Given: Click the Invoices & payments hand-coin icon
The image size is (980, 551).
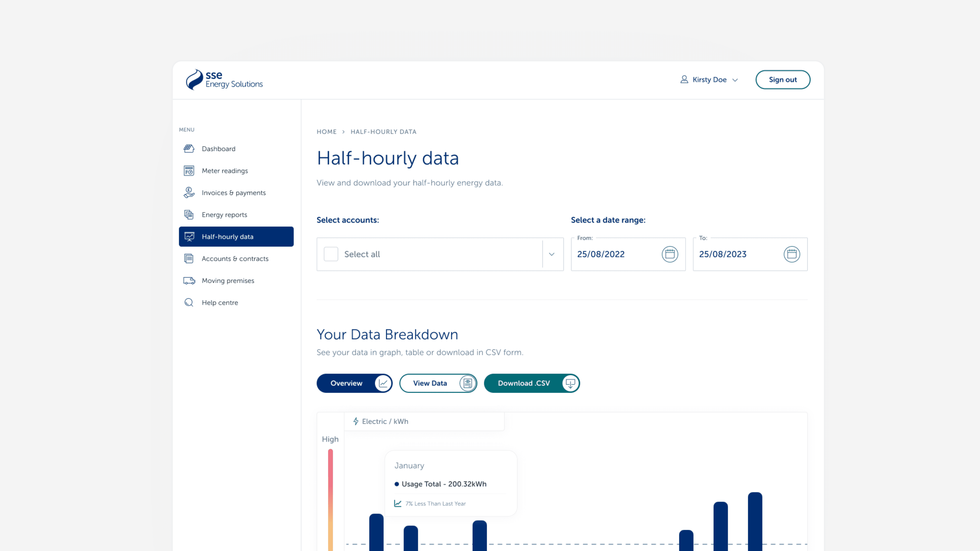Looking at the screenshot, I should click(x=189, y=193).
